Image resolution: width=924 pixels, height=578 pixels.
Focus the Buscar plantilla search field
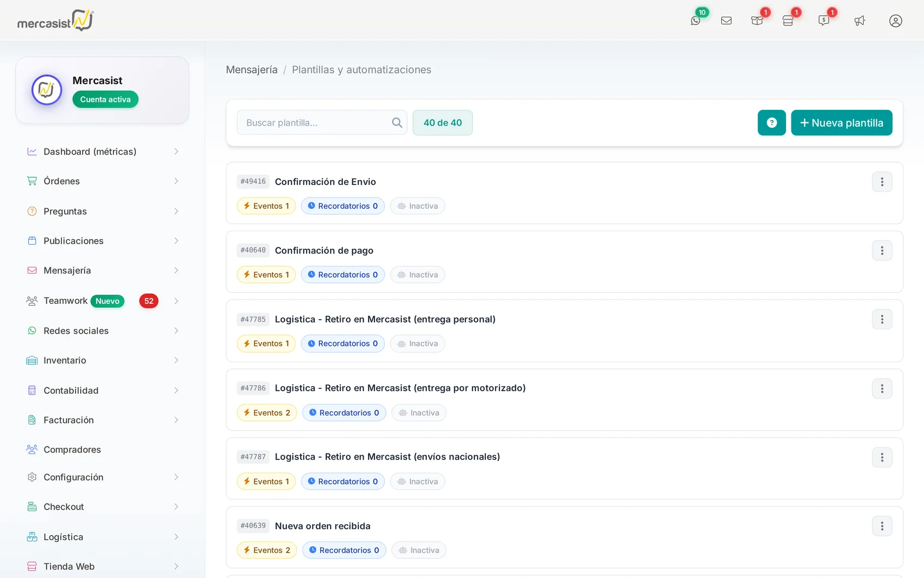click(x=322, y=123)
